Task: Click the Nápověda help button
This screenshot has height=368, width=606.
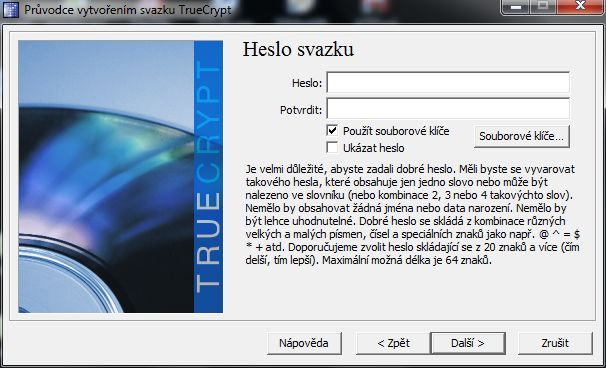Action: click(304, 343)
